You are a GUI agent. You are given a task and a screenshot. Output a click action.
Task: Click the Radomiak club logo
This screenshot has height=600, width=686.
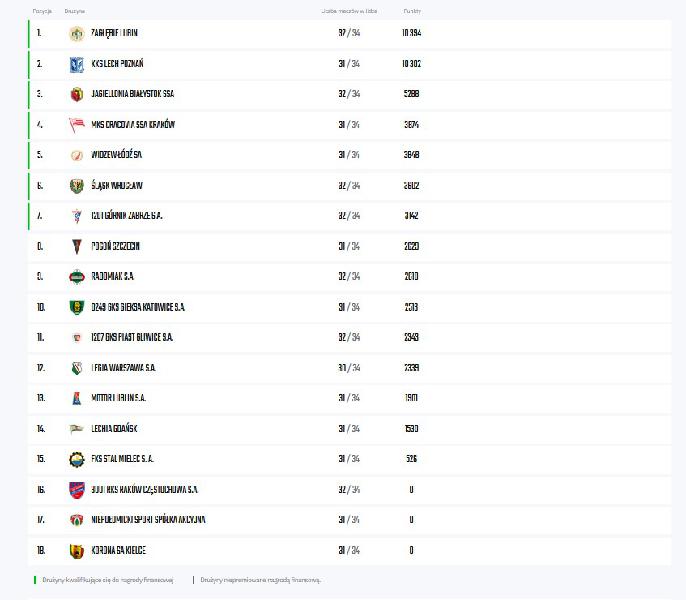[x=76, y=277]
